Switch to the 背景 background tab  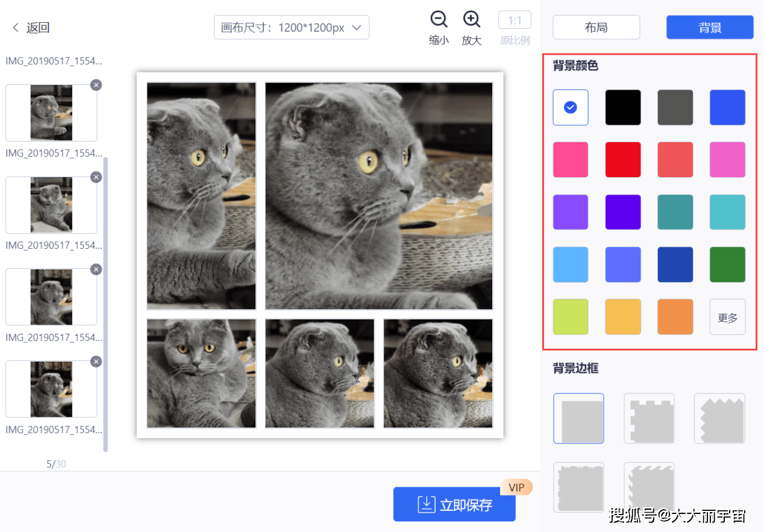pos(710,27)
